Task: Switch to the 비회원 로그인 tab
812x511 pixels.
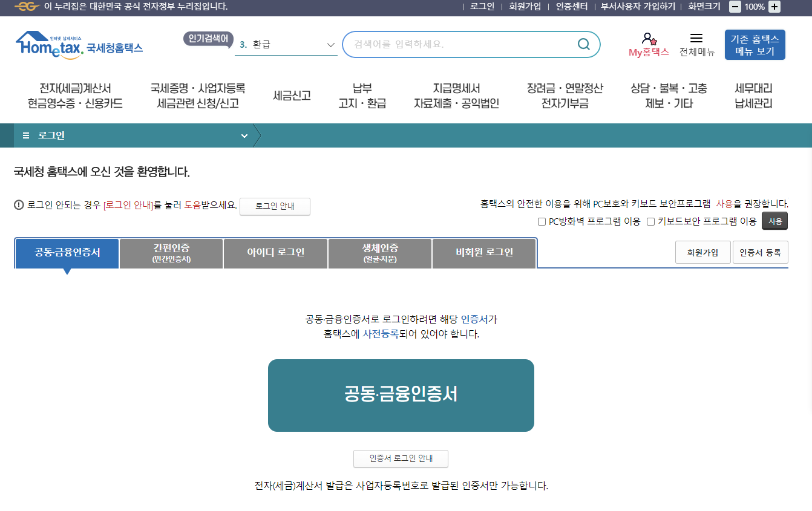Action: [483, 253]
